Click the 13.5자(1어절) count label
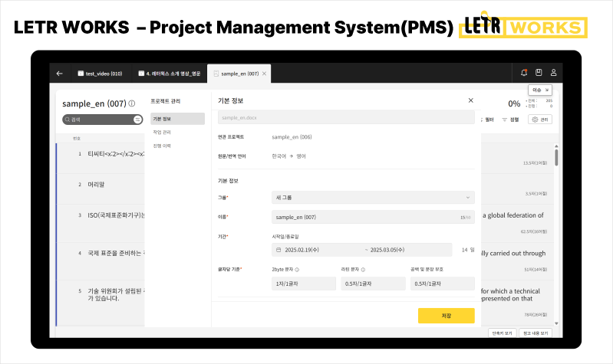The height and width of the screenshot is (364, 613). (536, 163)
